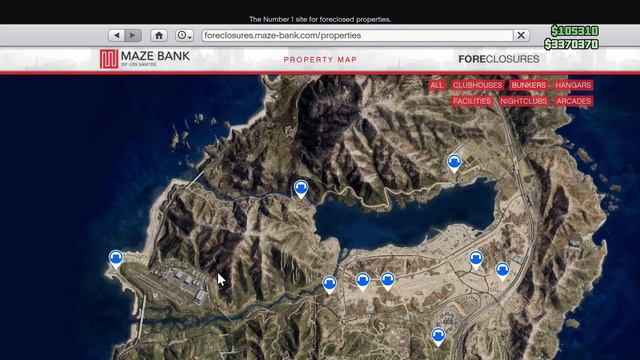Select property marker north of the lake airstrip
This screenshot has width=640, height=360.
point(454,163)
